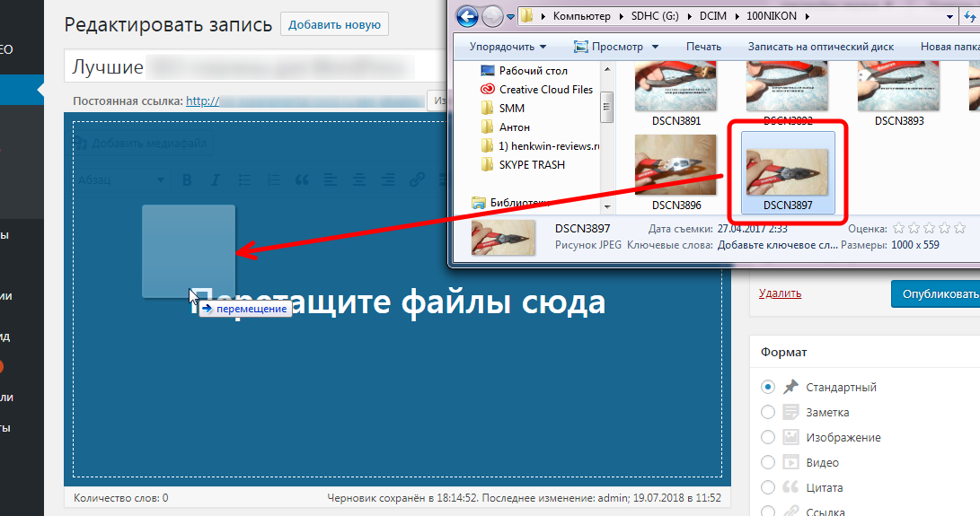Click the Explorer Forward navigation arrow
Screen dimensions: 980x516
pos(492,16)
